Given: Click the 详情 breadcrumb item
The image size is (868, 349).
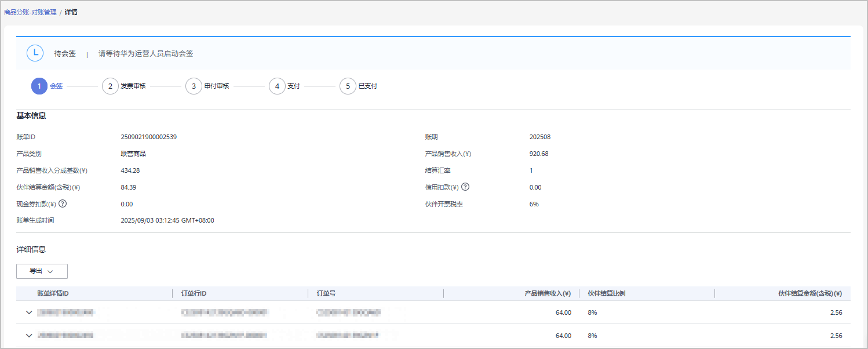Looking at the screenshot, I should pyautogui.click(x=71, y=12).
